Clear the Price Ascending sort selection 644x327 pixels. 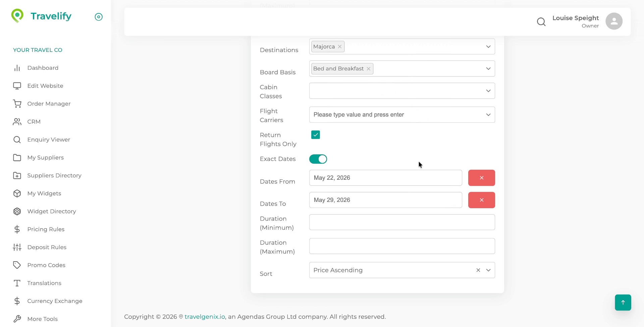(478, 270)
